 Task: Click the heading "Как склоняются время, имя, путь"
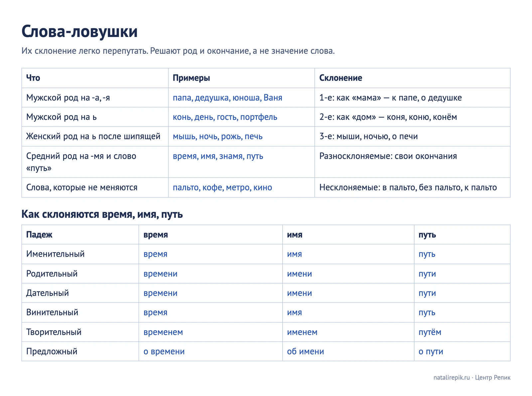[102, 214]
